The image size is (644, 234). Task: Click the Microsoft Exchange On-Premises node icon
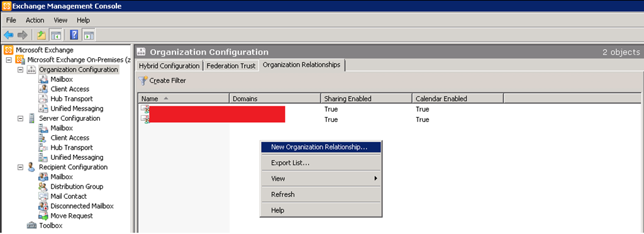19,60
